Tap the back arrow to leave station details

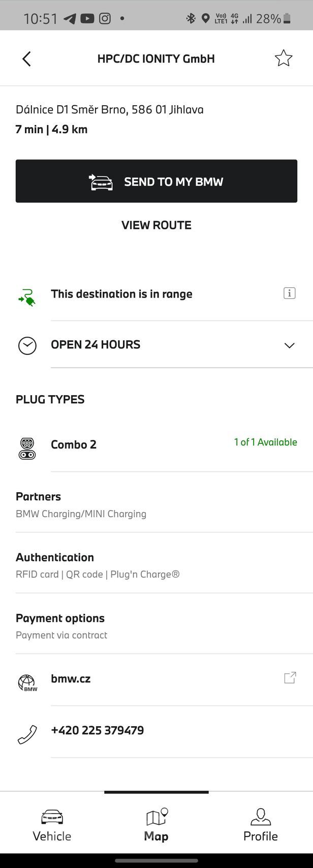tap(26, 58)
